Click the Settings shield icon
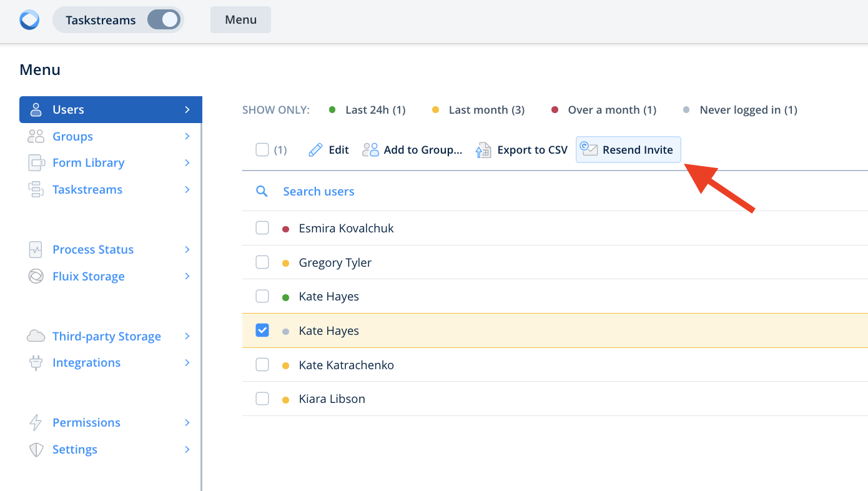The image size is (868, 491). [x=36, y=450]
